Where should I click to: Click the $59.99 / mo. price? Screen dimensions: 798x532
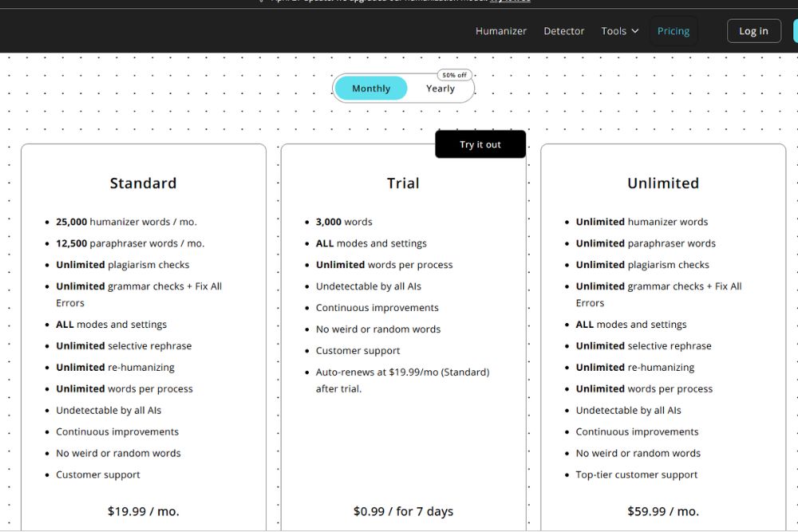pyautogui.click(x=663, y=511)
